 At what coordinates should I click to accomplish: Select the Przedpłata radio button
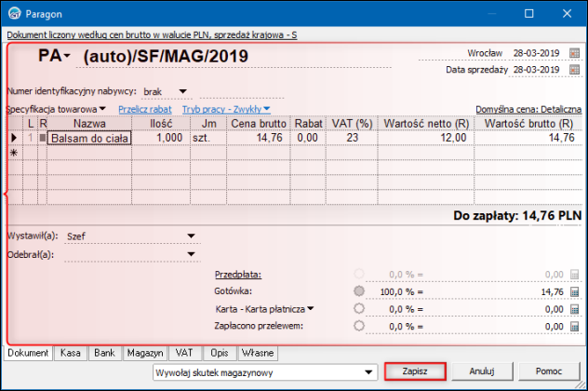[x=359, y=274]
